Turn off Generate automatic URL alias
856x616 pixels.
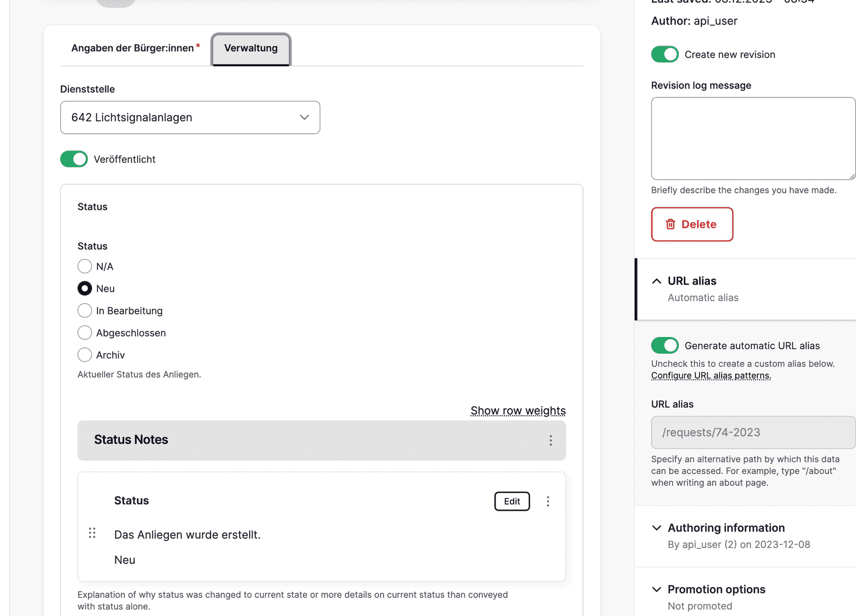click(664, 346)
